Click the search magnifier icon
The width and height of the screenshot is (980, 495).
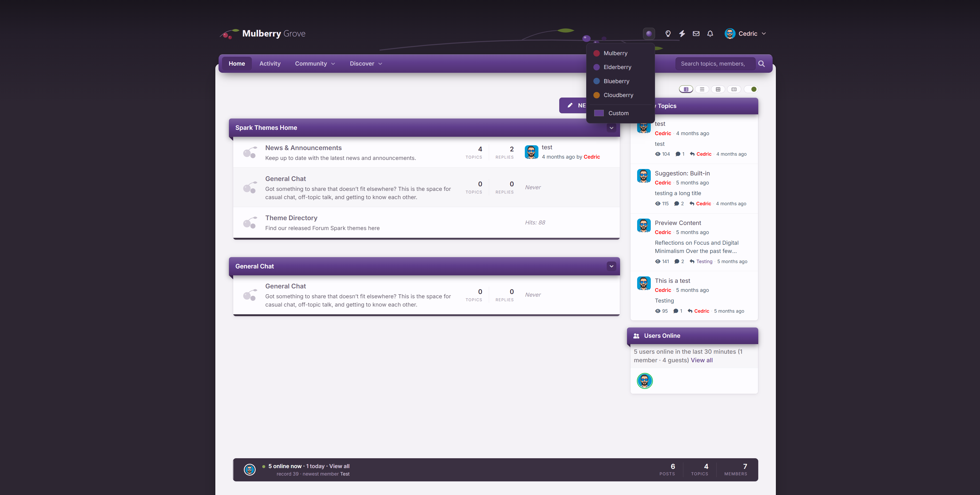(x=761, y=63)
